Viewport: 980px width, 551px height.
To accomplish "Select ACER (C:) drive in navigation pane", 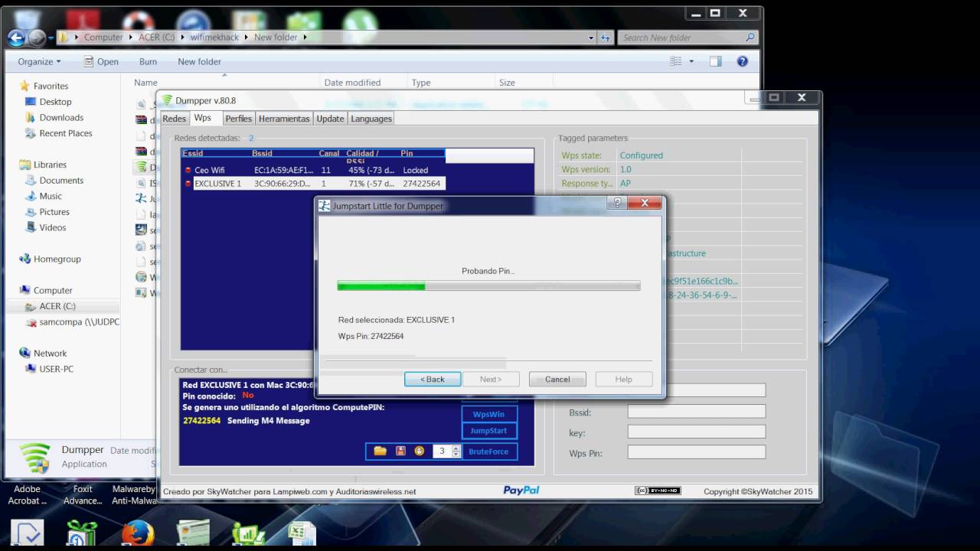I will (57, 306).
